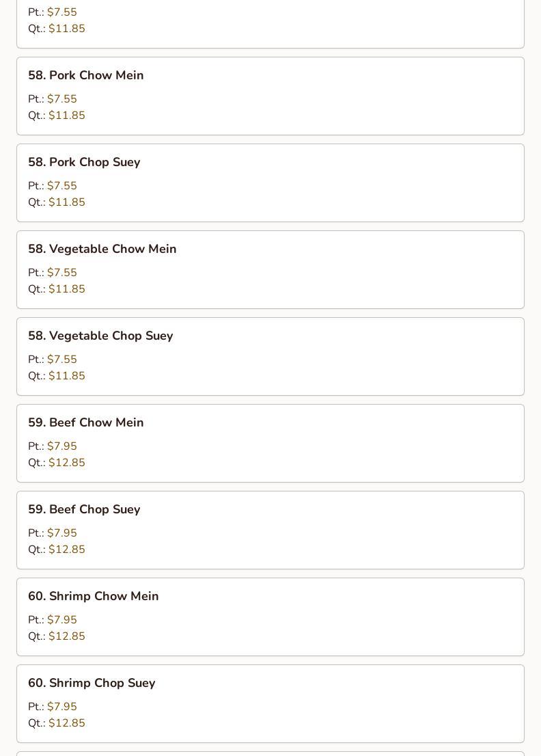Select the Beef Chow Mein item title

click(x=86, y=422)
